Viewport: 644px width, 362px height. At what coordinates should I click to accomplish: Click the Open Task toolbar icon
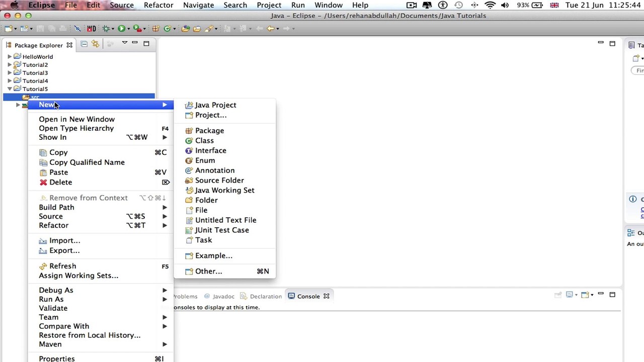pos(197,29)
